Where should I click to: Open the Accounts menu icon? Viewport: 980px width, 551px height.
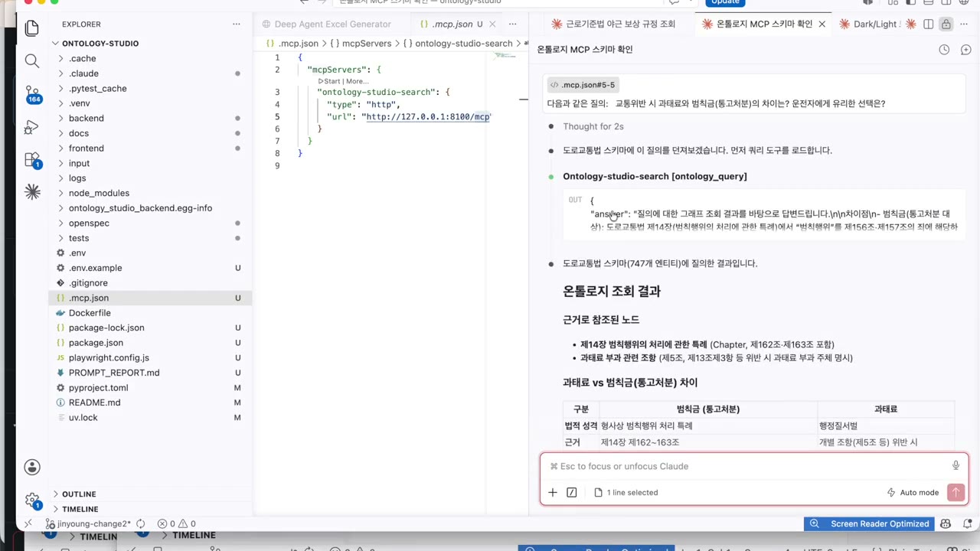pyautogui.click(x=31, y=467)
